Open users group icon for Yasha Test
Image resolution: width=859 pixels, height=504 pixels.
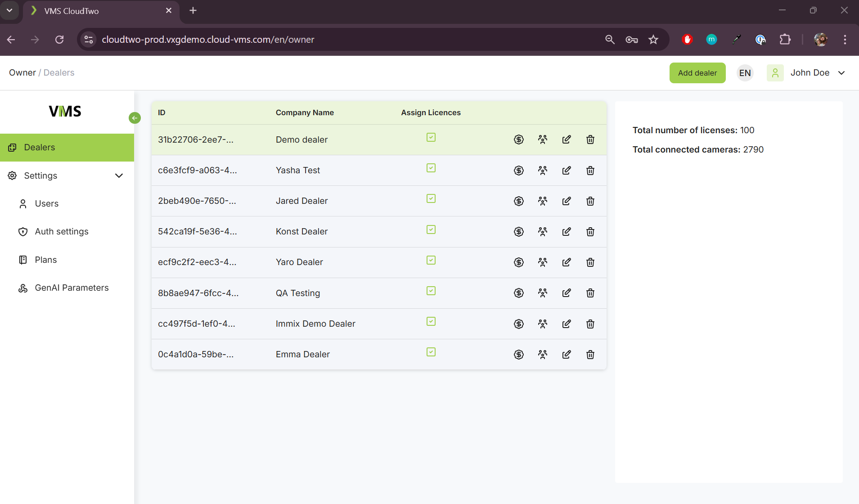coord(543,170)
